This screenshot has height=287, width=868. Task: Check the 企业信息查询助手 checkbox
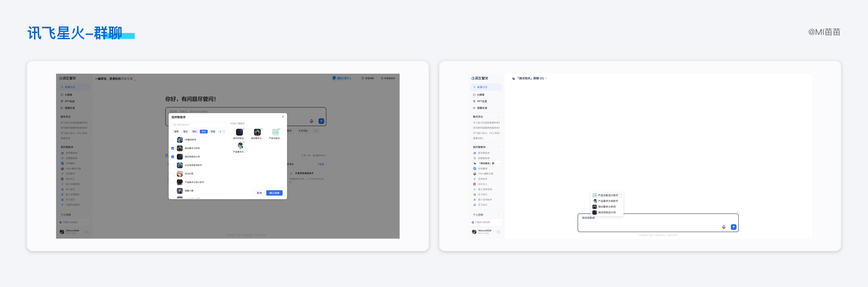[x=173, y=165]
